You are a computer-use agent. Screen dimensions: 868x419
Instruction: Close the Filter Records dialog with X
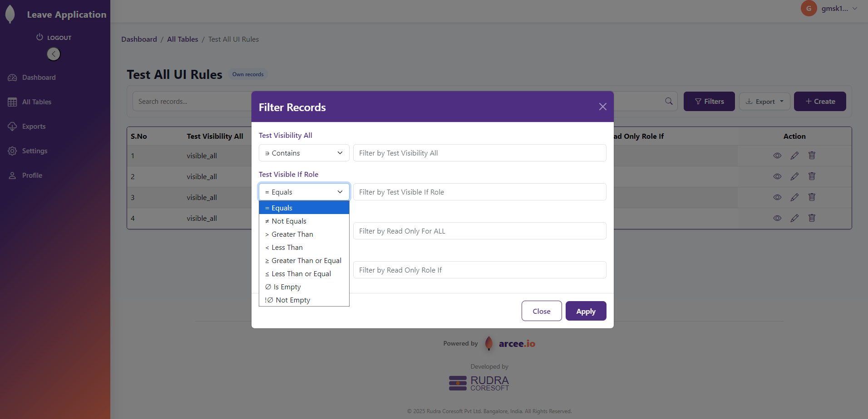pos(602,107)
